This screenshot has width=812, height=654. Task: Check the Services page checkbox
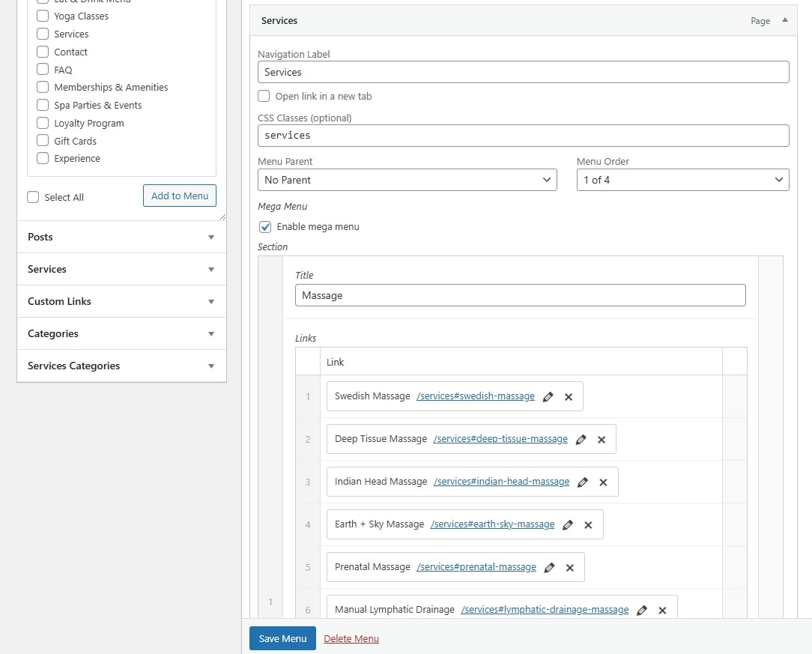pos(43,34)
